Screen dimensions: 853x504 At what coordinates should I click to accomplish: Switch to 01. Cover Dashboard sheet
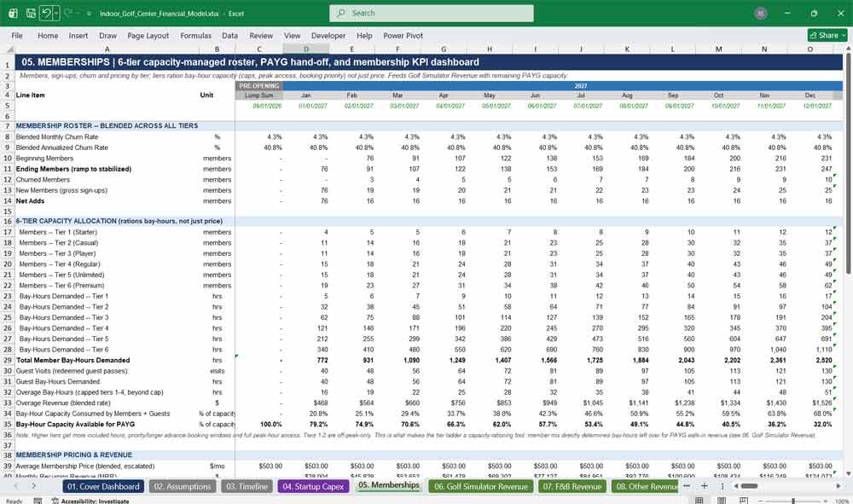pyautogui.click(x=103, y=486)
